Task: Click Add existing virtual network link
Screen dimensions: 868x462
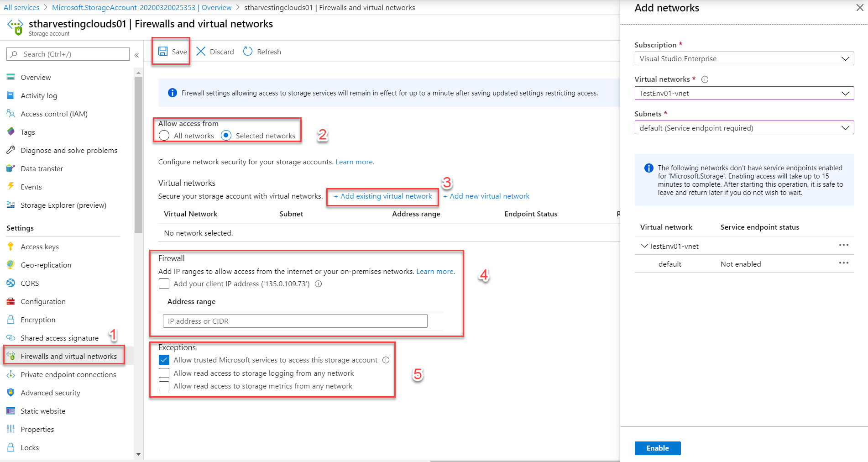Action: pos(383,196)
